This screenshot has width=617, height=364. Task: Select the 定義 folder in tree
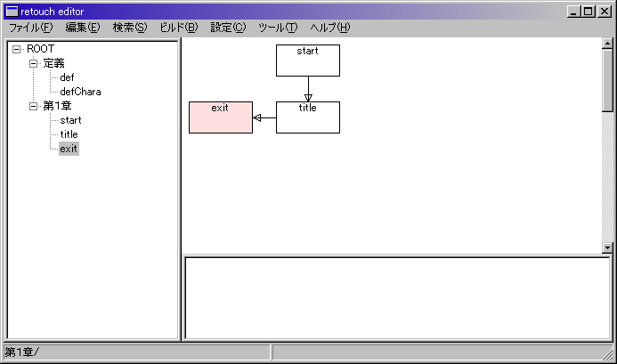[53, 63]
